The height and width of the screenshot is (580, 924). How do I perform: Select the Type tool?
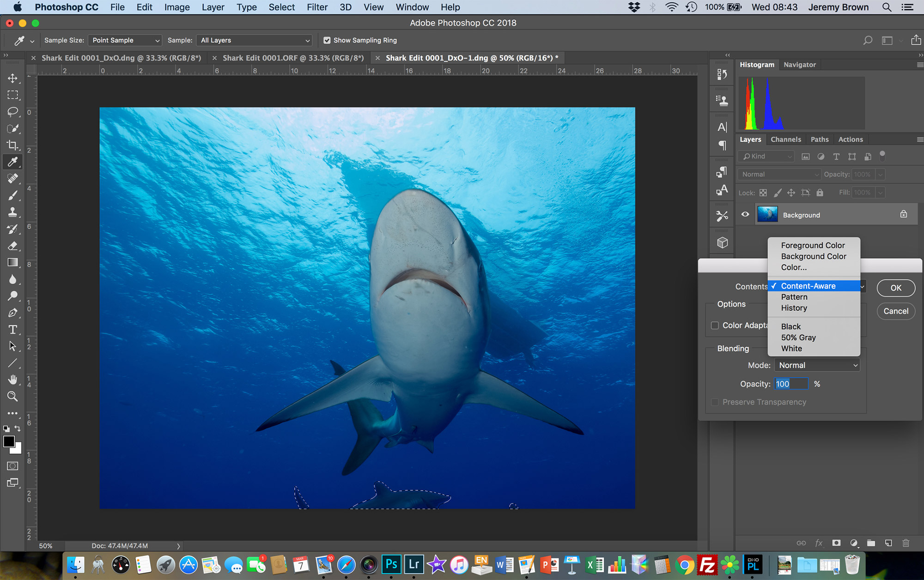(12, 329)
